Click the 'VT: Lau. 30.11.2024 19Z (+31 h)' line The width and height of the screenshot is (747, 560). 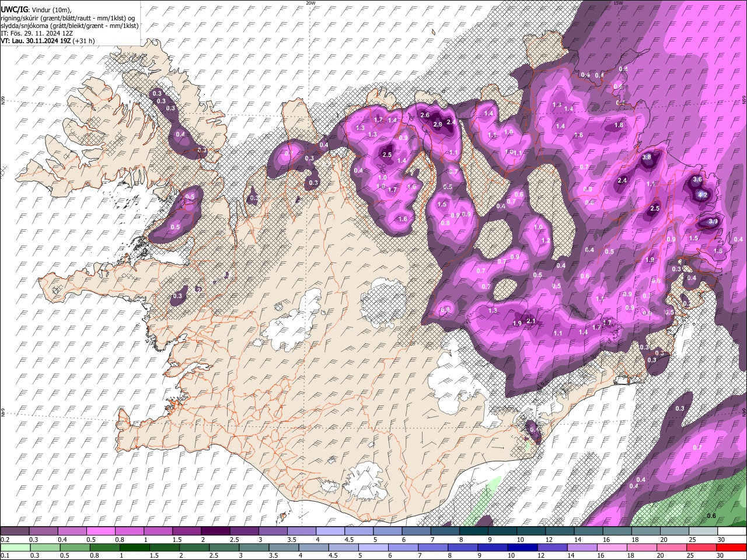pos(48,41)
